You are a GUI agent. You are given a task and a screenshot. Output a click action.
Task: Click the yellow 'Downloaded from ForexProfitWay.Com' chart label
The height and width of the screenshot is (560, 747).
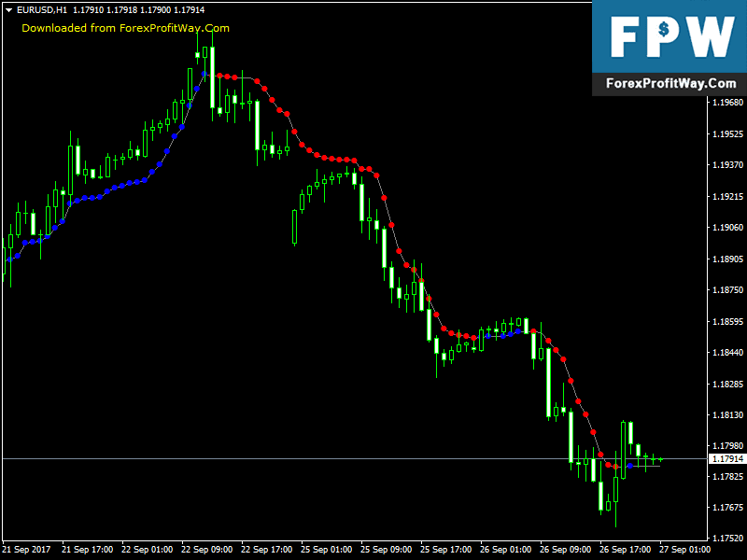click(125, 28)
